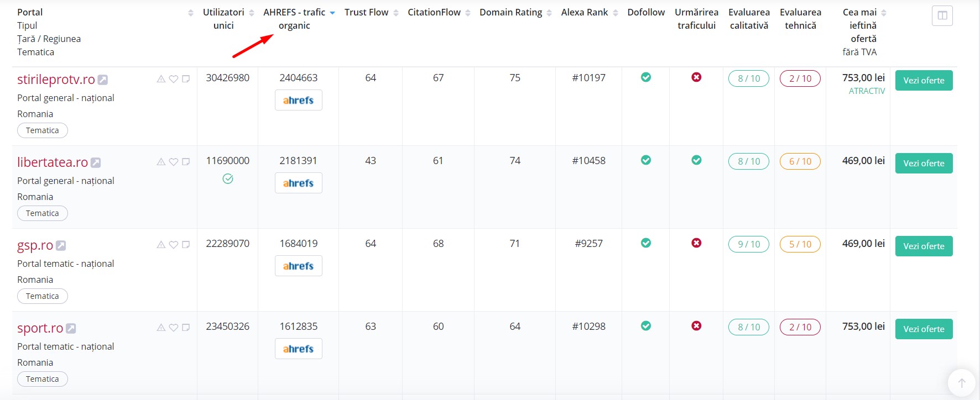Click traffic tracking red cross for stirileprotv.ro
Image resolution: width=980 pixels, height=400 pixels.
tap(697, 77)
